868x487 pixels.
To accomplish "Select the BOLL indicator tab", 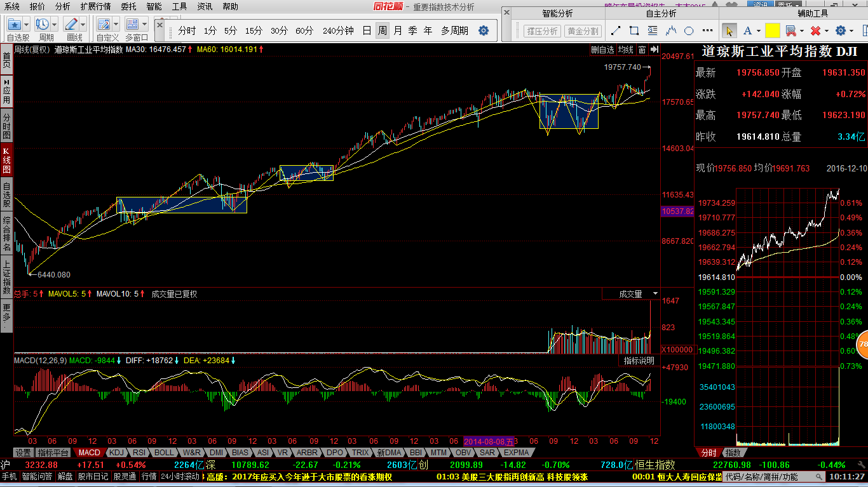I will click(x=164, y=453).
